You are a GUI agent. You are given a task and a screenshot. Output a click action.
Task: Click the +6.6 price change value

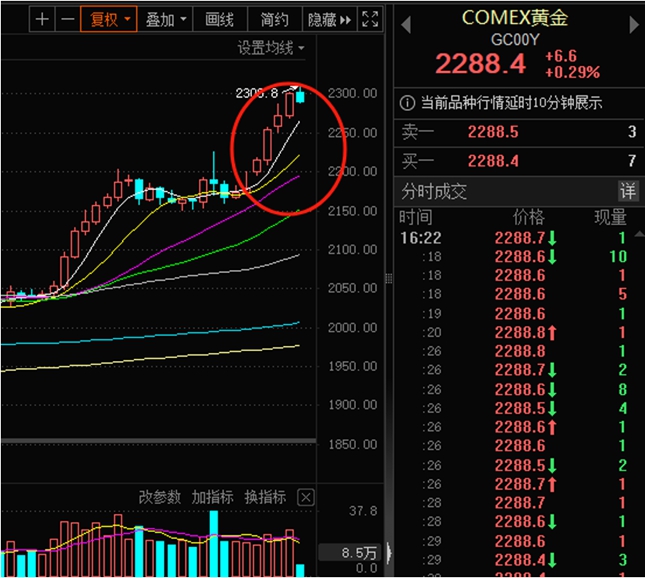(561, 56)
